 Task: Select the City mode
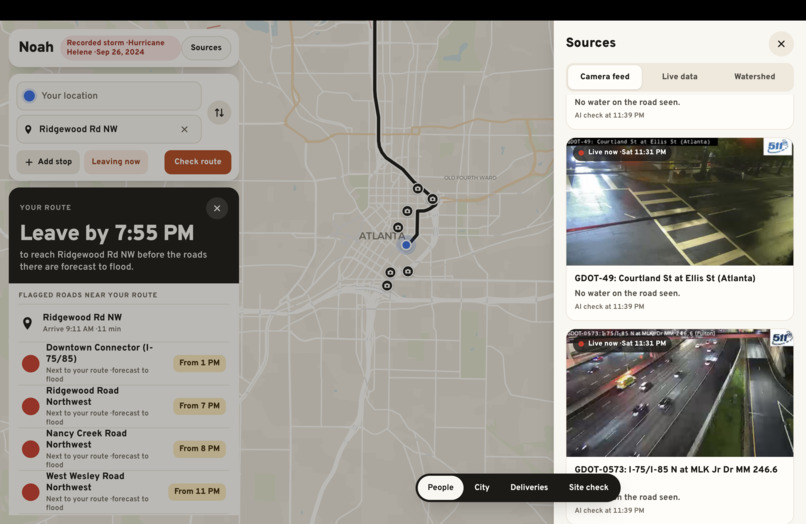tap(482, 487)
